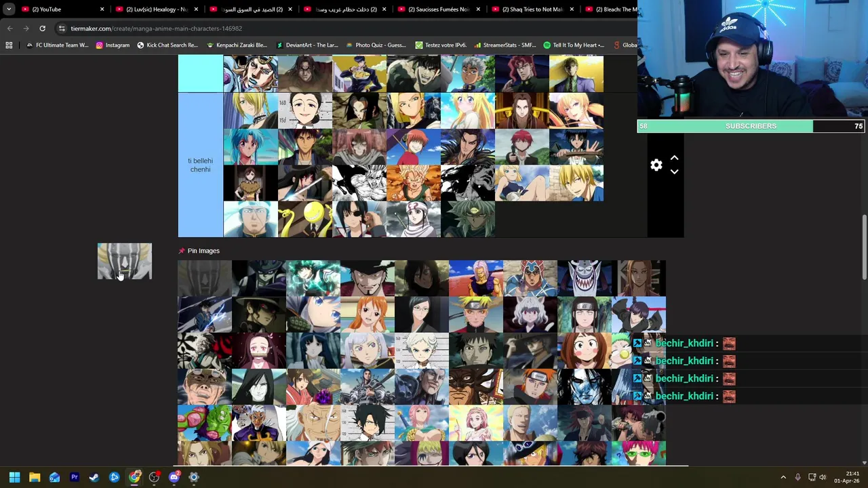Open tier row settings gear icon

tap(656, 165)
